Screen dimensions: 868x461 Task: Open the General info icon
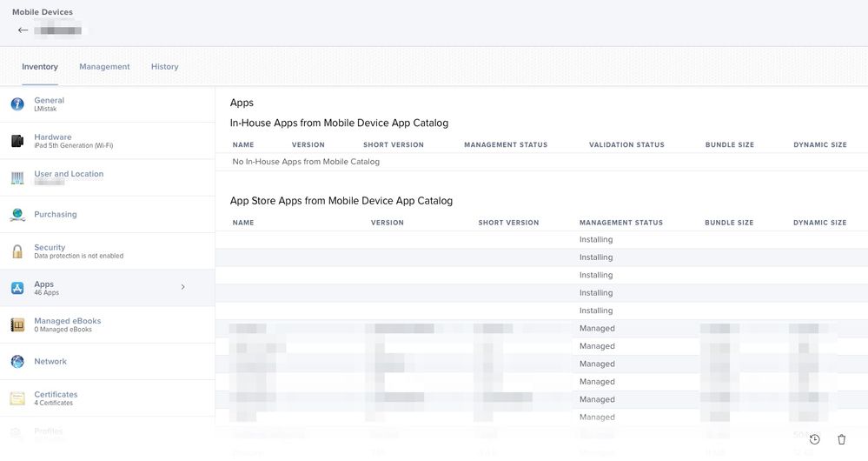click(x=17, y=104)
